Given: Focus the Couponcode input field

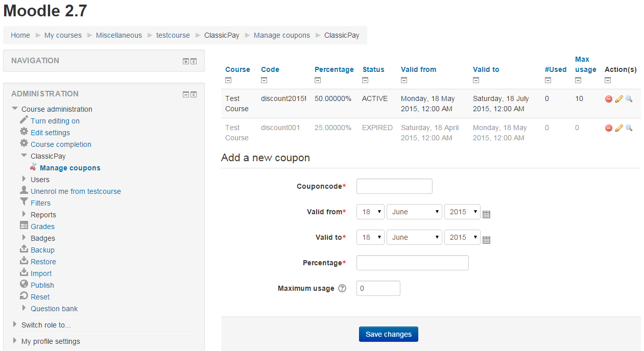Looking at the screenshot, I should tap(394, 186).
